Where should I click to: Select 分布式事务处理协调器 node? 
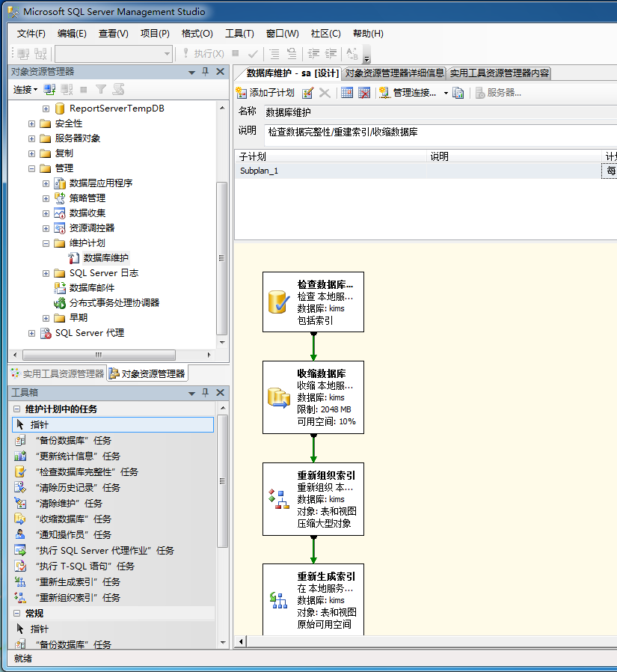[x=114, y=302]
